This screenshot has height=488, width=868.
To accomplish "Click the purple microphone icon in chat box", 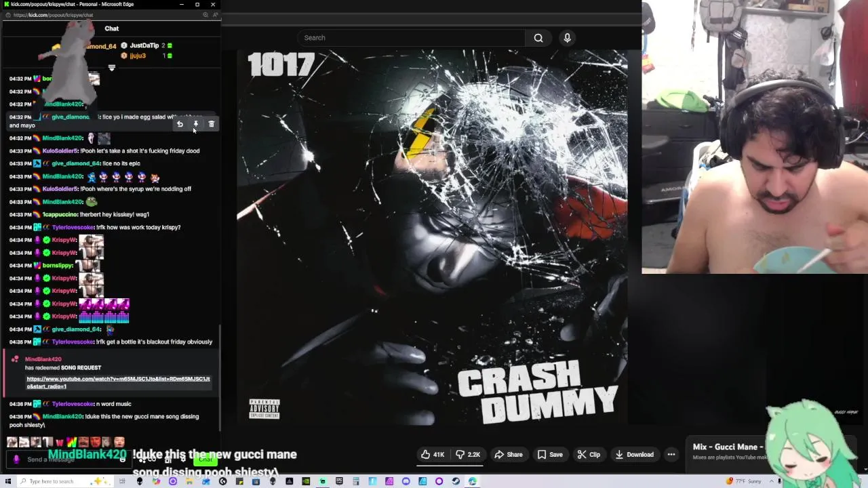I will [x=16, y=460].
